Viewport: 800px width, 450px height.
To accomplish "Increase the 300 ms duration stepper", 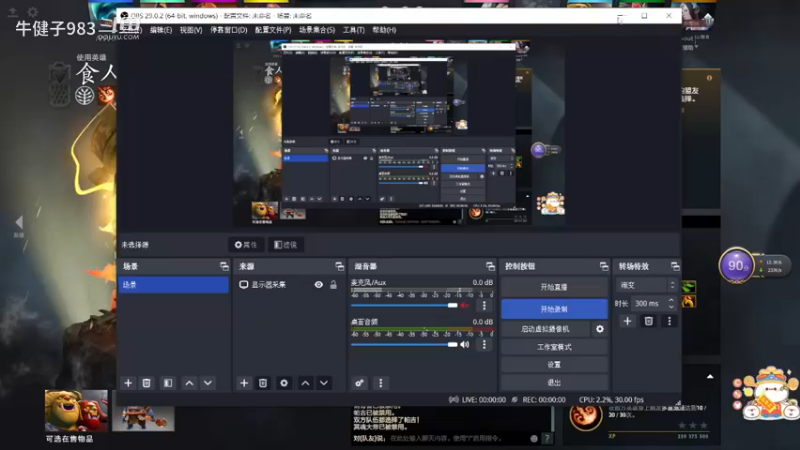I will 671,301.
